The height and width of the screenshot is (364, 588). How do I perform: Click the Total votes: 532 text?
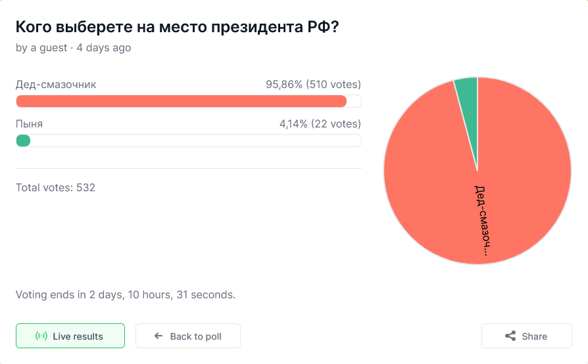pyautogui.click(x=55, y=188)
